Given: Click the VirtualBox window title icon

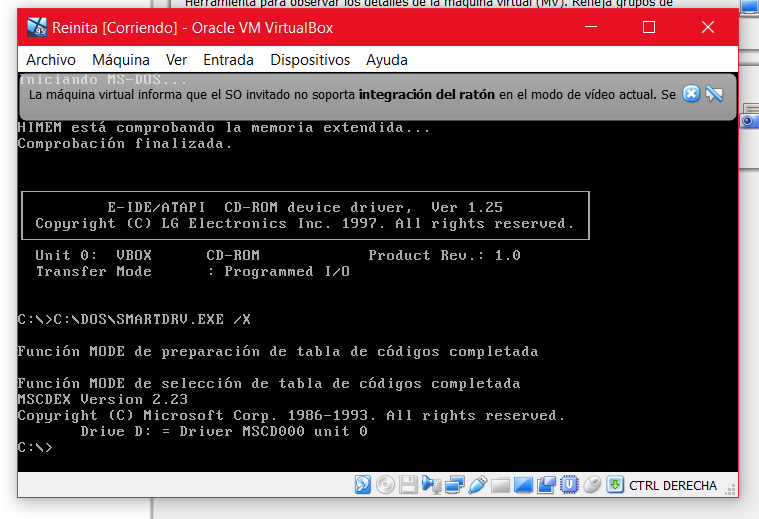Looking at the screenshot, I should tap(37, 28).
